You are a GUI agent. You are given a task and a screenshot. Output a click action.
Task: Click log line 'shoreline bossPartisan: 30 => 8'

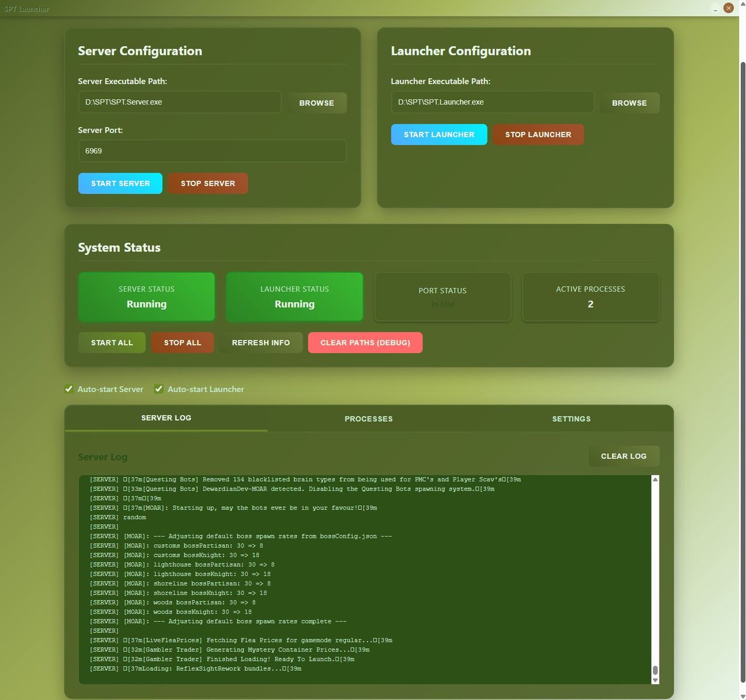(180, 583)
